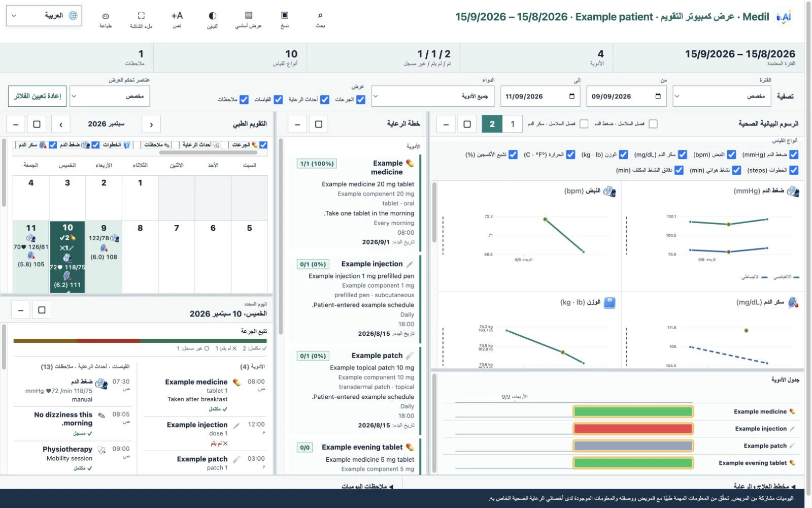Click reset filters (إعادة تعيين الفلاتر) button
This screenshot has width=812, height=508.
coord(37,96)
